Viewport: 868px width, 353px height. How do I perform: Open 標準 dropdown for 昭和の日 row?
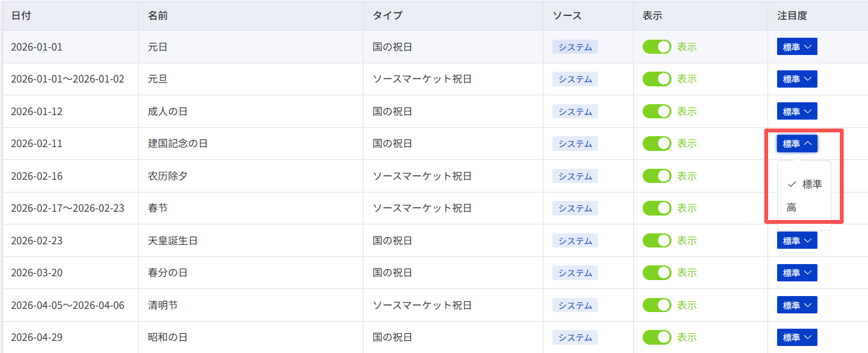(x=797, y=337)
